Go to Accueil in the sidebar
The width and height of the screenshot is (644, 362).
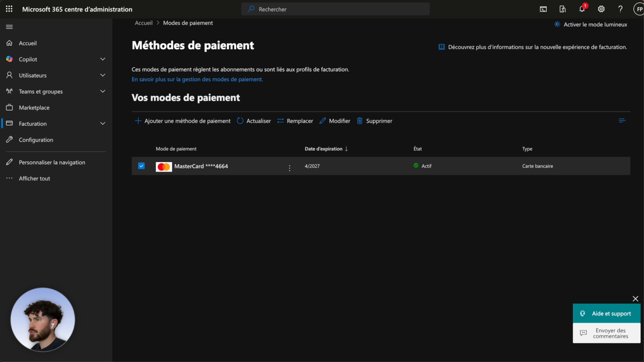[x=28, y=43]
